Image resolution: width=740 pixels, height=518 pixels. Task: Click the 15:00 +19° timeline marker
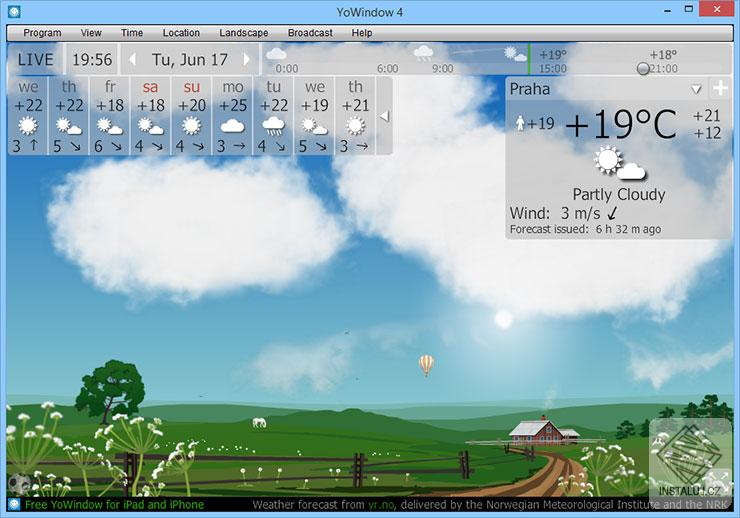coord(553,61)
